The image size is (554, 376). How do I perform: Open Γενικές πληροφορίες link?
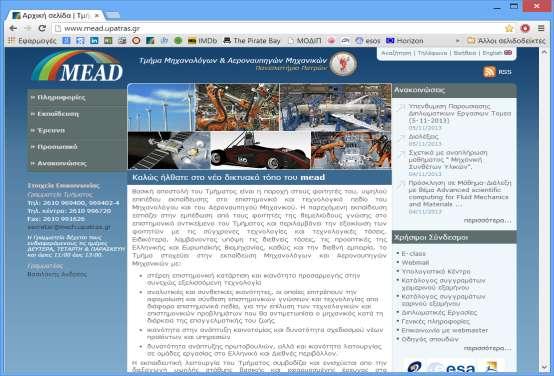(x=435, y=322)
